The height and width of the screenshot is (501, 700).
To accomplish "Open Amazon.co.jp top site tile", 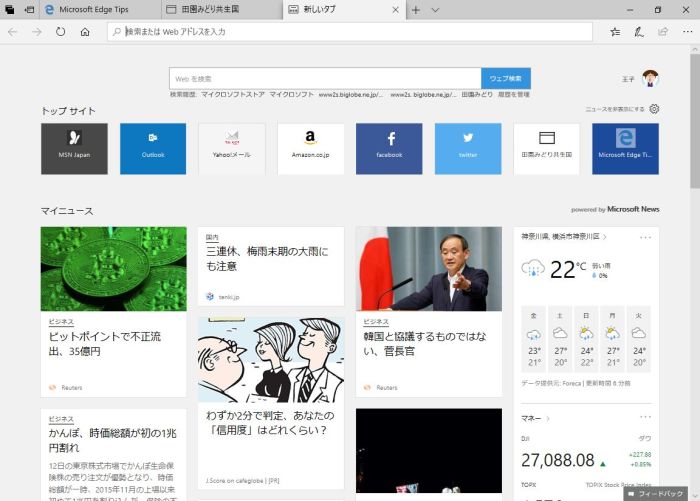I will [x=310, y=149].
